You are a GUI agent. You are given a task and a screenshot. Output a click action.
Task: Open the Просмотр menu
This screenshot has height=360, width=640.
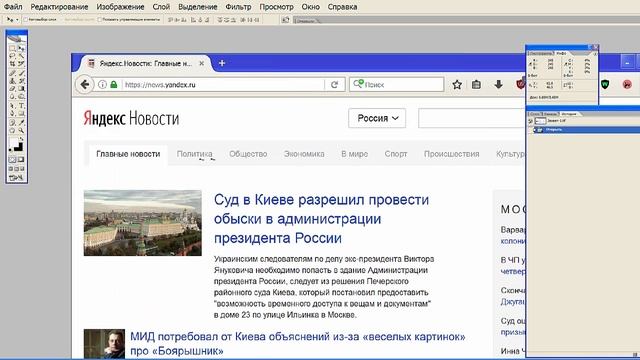[276, 7]
